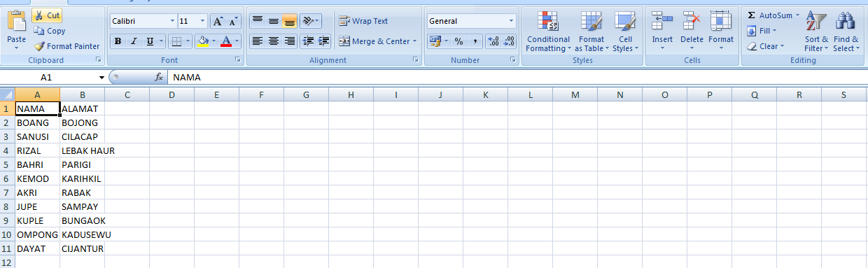This screenshot has width=868, height=268.
Task: Increase decimal places
Action: [x=493, y=41]
